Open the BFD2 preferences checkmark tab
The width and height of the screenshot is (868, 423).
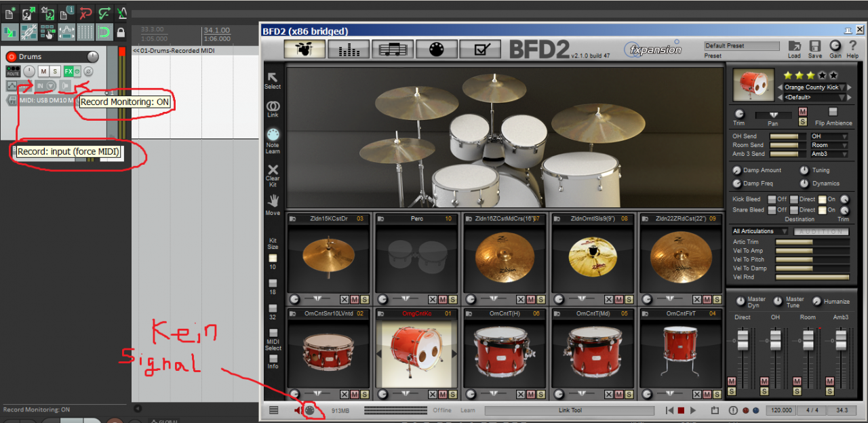[480, 49]
